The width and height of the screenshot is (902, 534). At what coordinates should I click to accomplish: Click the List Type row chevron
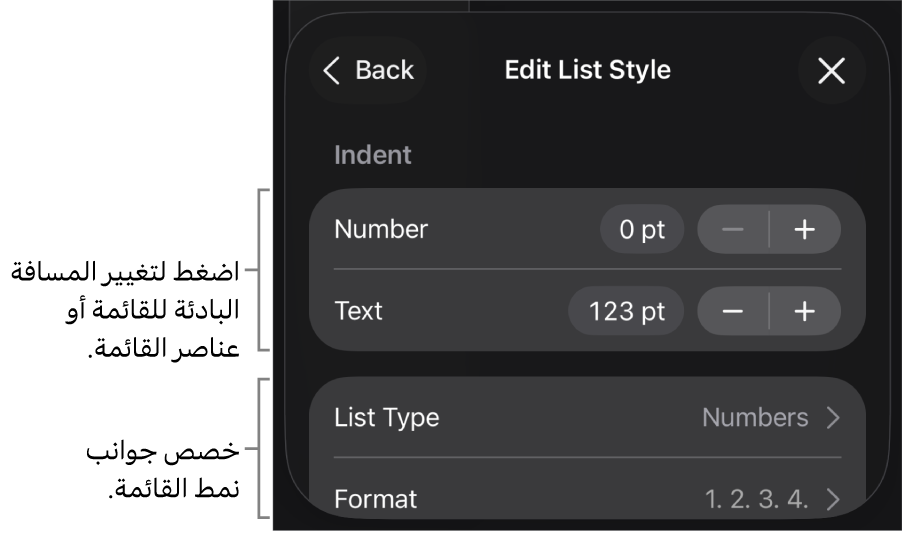[833, 418]
